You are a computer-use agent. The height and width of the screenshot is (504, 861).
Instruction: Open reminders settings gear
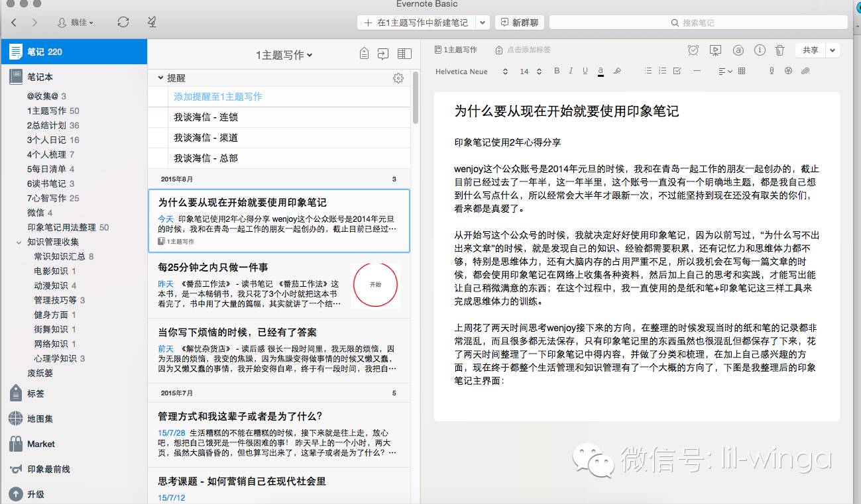[398, 78]
